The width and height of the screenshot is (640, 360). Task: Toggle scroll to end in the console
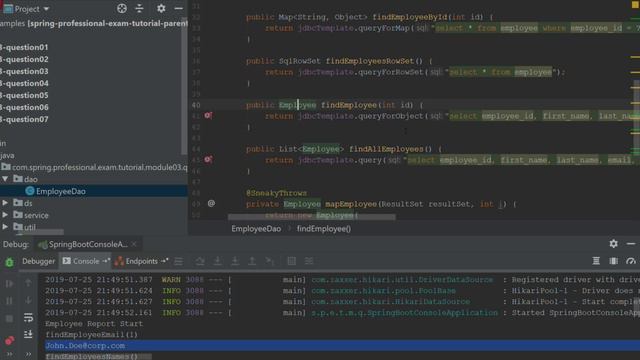pyautogui.click(x=28, y=334)
